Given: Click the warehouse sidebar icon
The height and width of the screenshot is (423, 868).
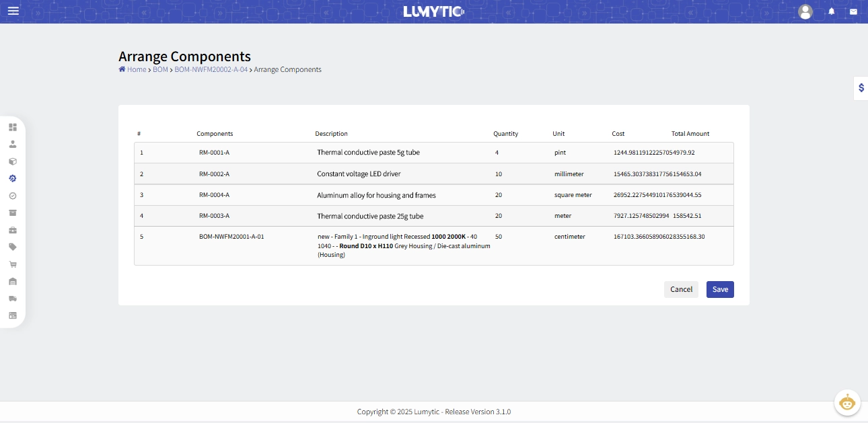Looking at the screenshot, I should [x=13, y=281].
